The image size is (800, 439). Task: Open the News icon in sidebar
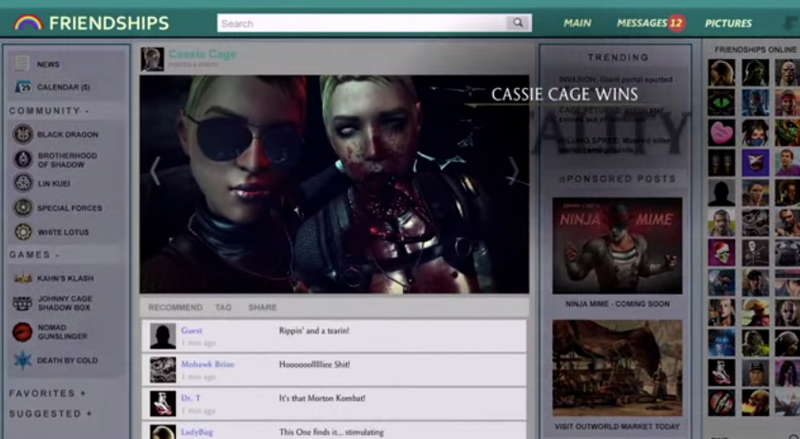pos(22,64)
